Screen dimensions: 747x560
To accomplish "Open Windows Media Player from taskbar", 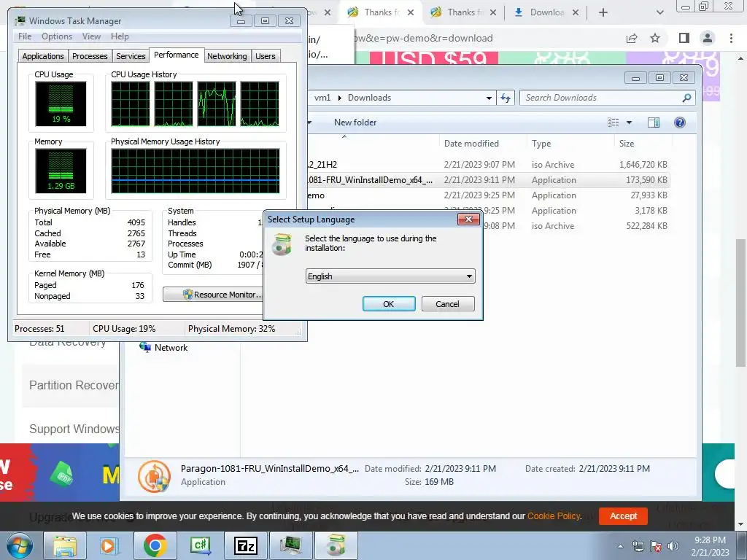I will coord(109,545).
